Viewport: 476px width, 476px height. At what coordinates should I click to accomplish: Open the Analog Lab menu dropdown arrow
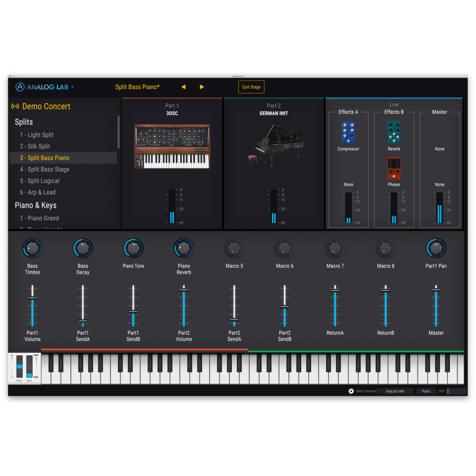(73, 87)
